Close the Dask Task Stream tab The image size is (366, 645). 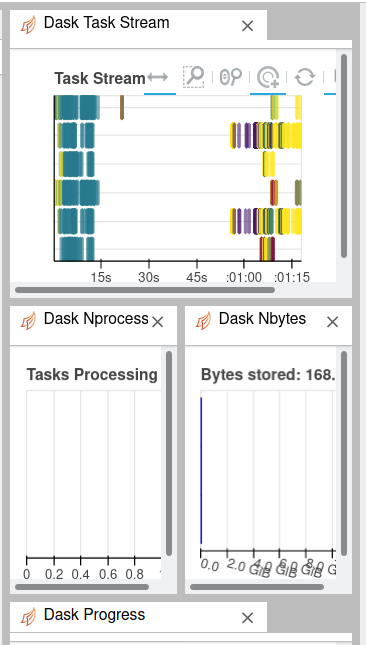coord(247,26)
